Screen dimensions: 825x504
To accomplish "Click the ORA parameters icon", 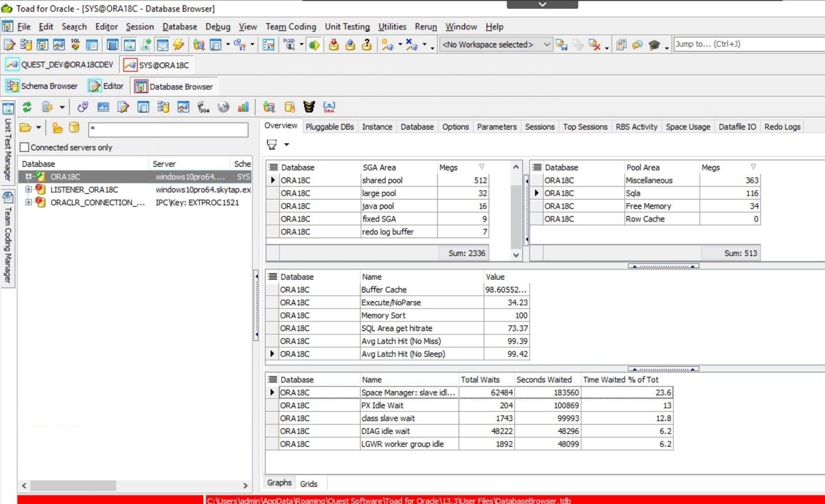I will tap(329, 107).
